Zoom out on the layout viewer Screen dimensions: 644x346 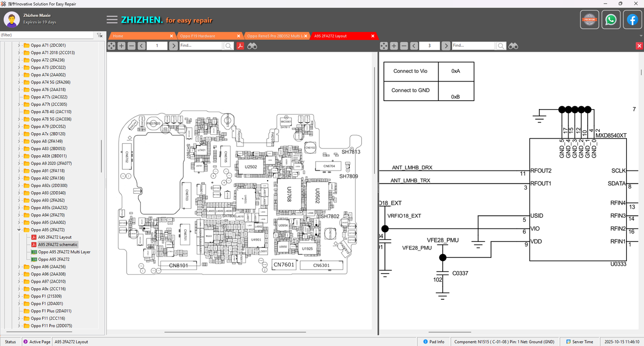click(x=131, y=46)
